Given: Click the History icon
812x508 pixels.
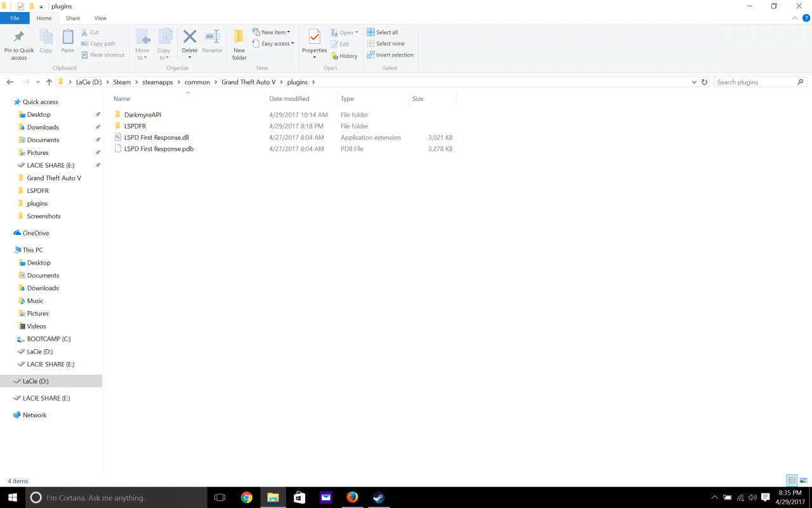Looking at the screenshot, I should [344, 56].
